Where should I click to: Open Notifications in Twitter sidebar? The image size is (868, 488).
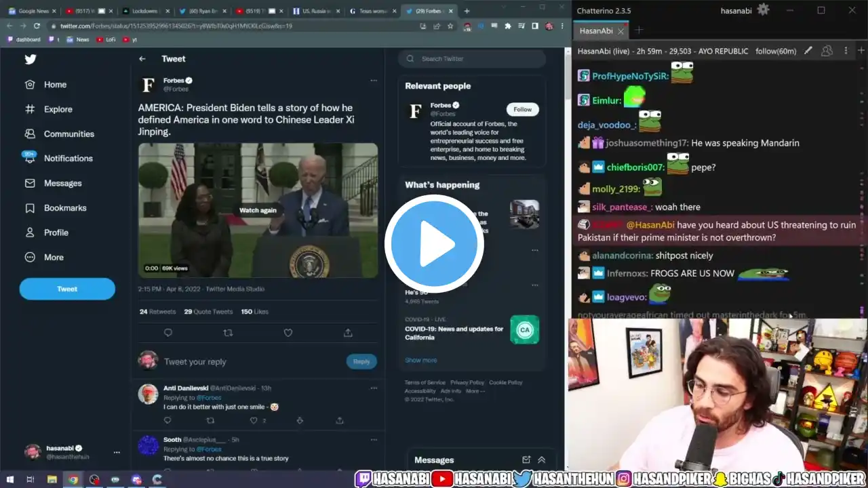pyautogui.click(x=58, y=159)
